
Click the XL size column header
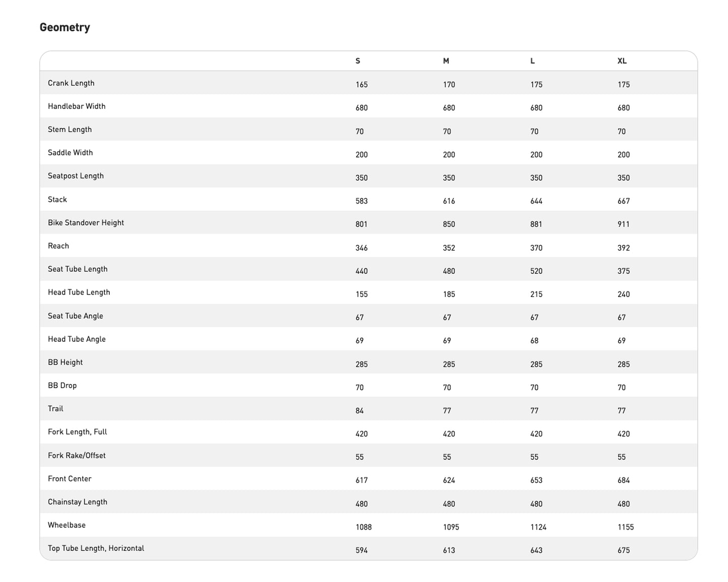pyautogui.click(x=622, y=61)
